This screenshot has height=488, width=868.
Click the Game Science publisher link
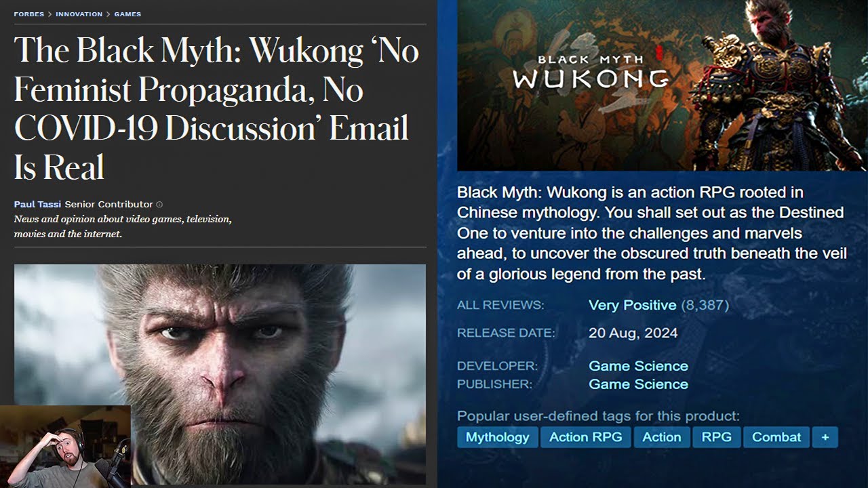(638, 384)
